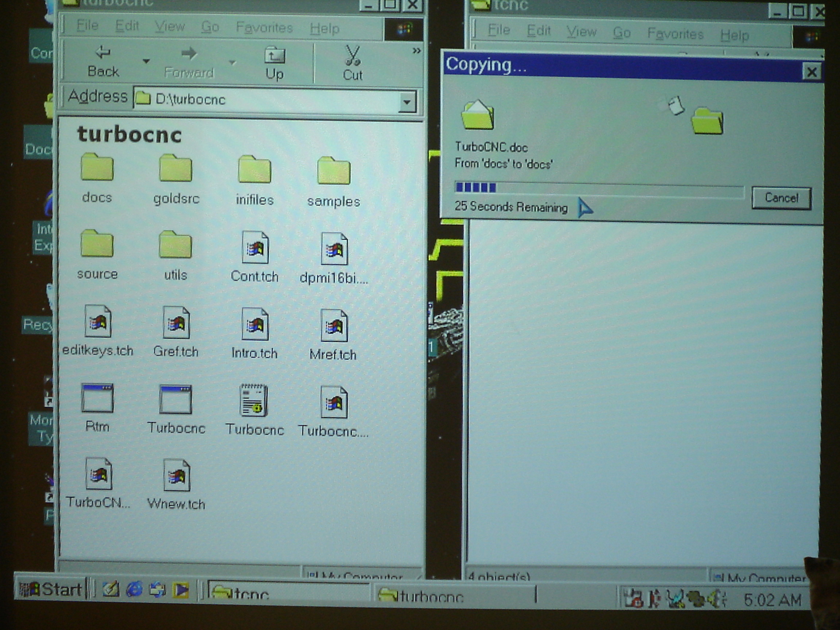Click the copy progress bar
Screen dimensions: 840x630
599,189
